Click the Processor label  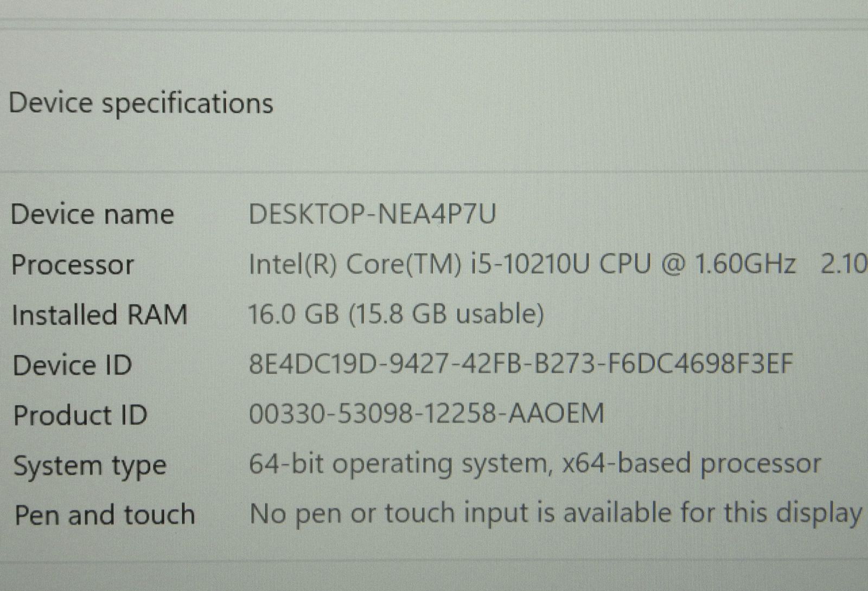click(72, 265)
